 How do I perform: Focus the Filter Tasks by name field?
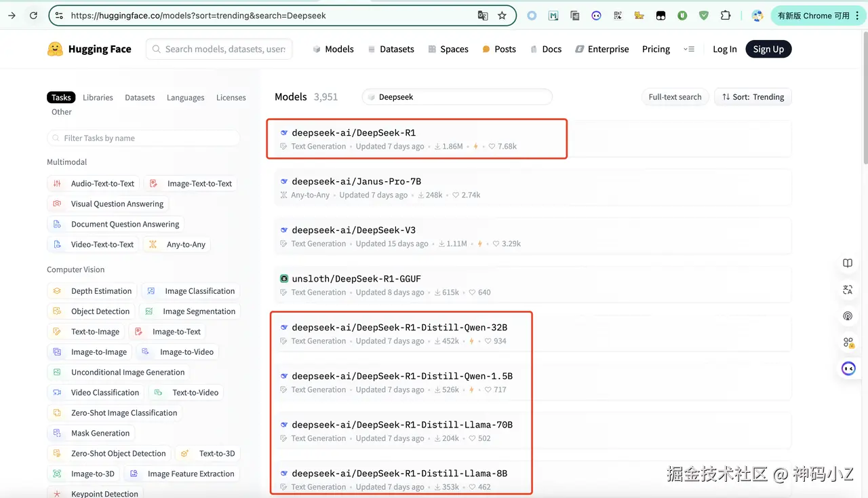click(143, 138)
